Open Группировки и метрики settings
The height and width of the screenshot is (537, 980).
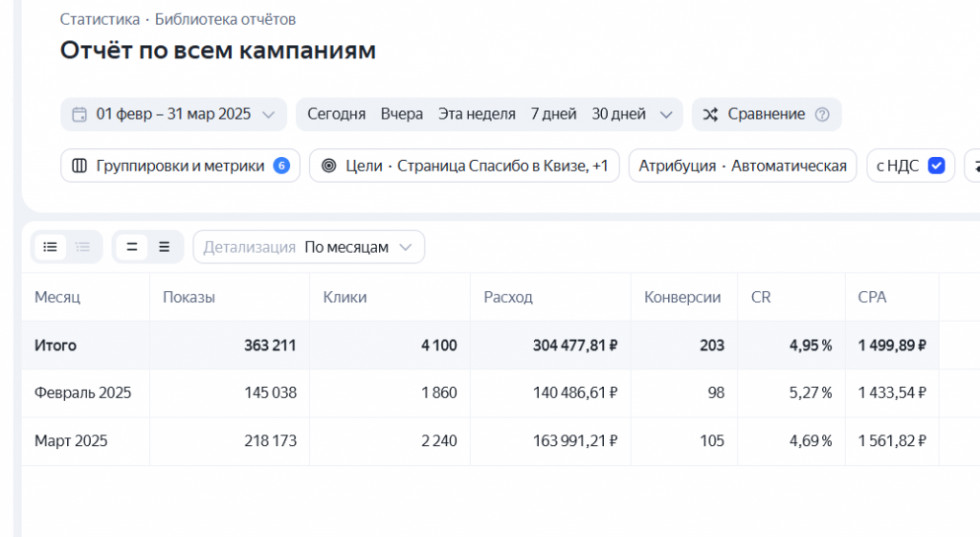click(x=180, y=166)
